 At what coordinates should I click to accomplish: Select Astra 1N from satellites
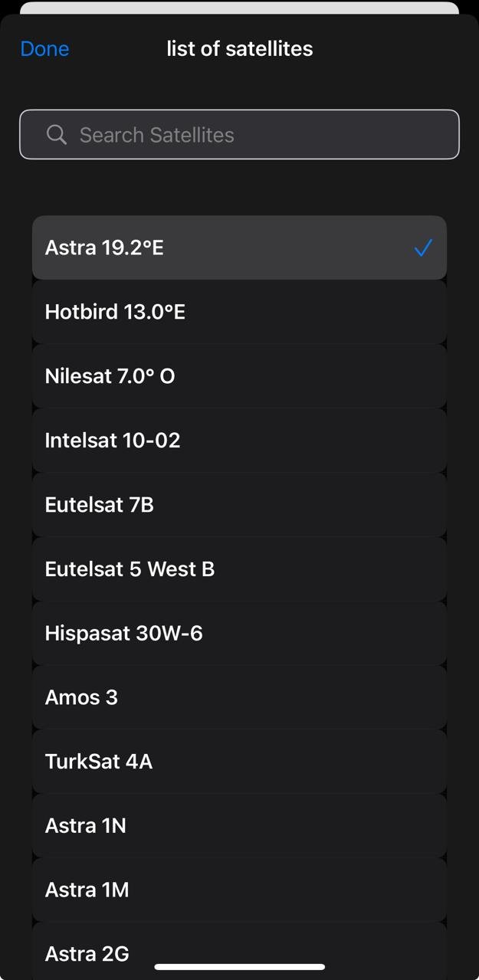tap(86, 826)
